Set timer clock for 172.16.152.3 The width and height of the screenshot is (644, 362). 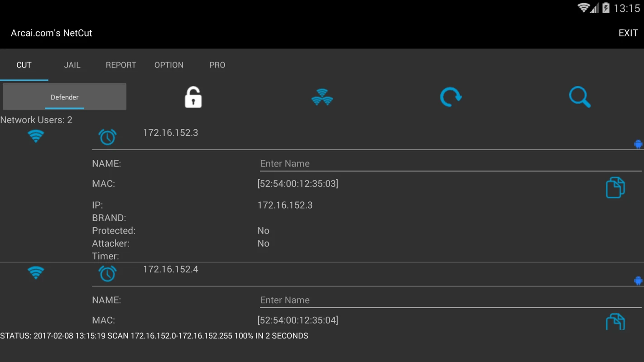[107, 137]
